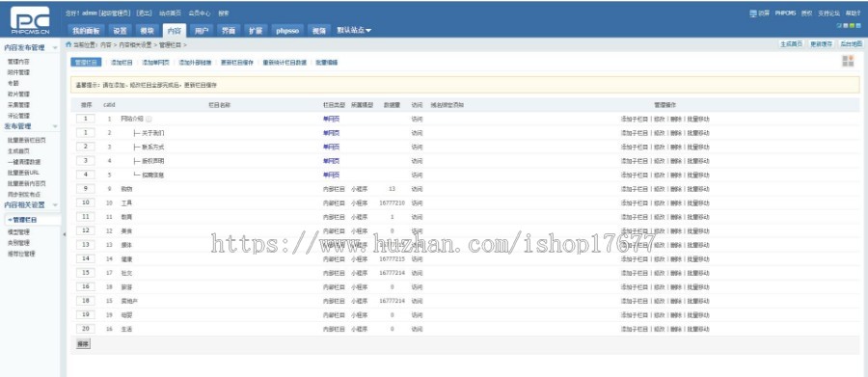Open the 视频 tab
Viewport: 868px width, 377px height.
319,31
